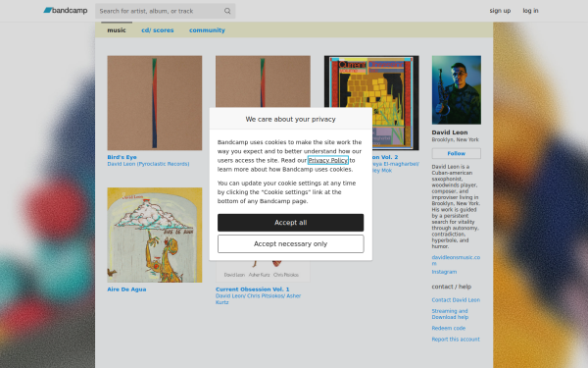The height and width of the screenshot is (368, 588).
Task: Click David Leon/ Chris Pitsiokos/ Asher Kurtz text
Action: [259, 299]
